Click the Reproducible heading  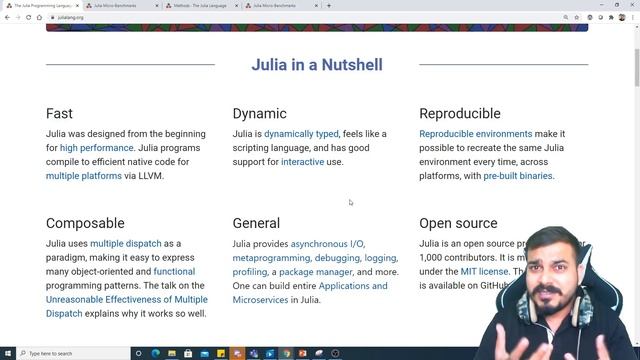point(460,113)
